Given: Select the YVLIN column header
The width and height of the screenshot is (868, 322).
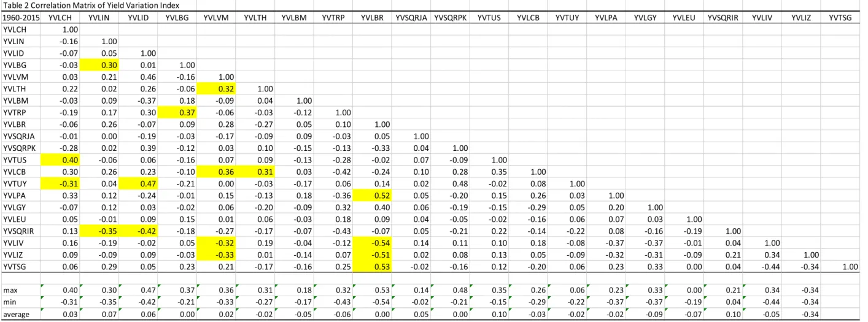Looking at the screenshot, I should [x=99, y=17].
